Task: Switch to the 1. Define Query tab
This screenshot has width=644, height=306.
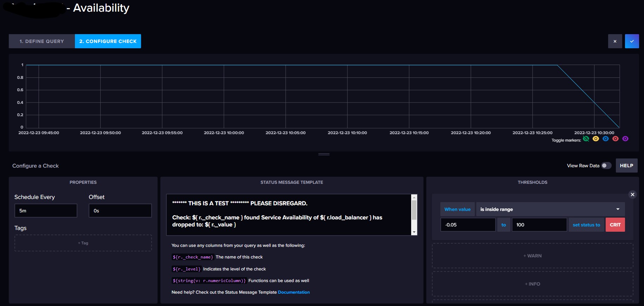Action: [42, 41]
